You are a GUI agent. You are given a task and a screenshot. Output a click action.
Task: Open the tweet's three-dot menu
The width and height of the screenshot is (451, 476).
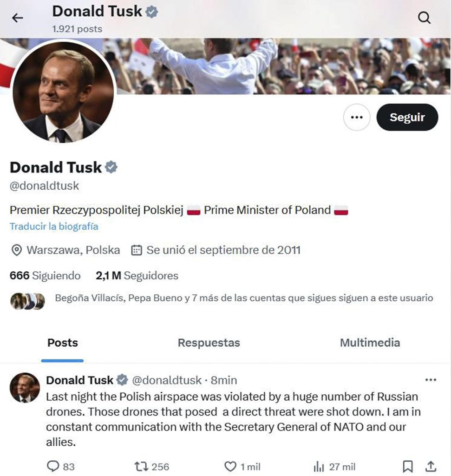[x=430, y=380]
